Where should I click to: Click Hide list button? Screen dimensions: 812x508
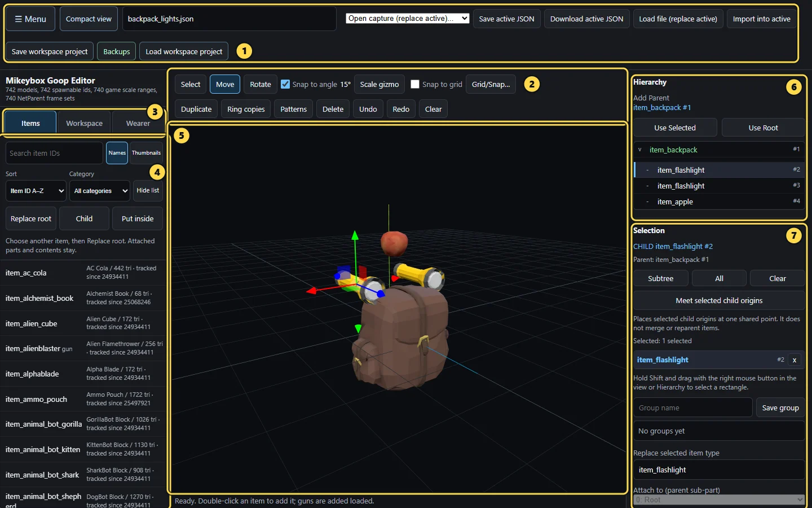(x=148, y=191)
